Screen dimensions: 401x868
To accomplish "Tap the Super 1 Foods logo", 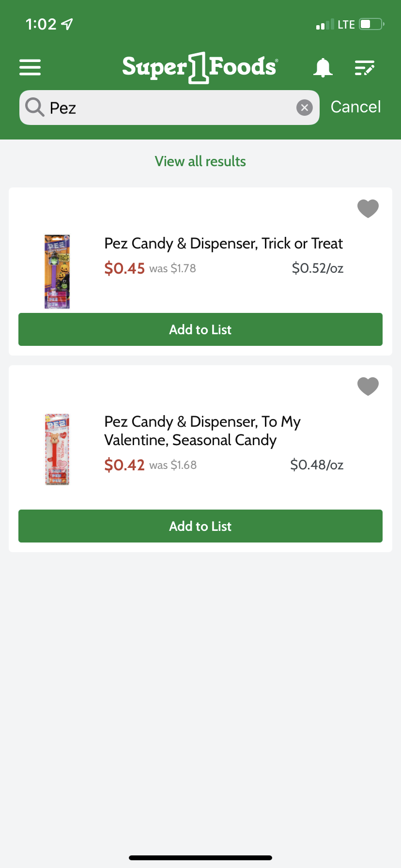I will (x=200, y=67).
